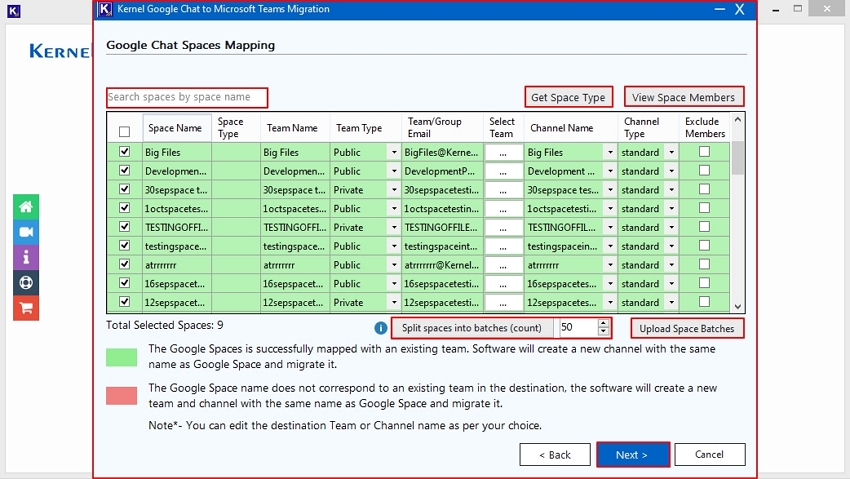Open the video camera sidebar icon
This screenshot has width=850, height=479.
26,232
